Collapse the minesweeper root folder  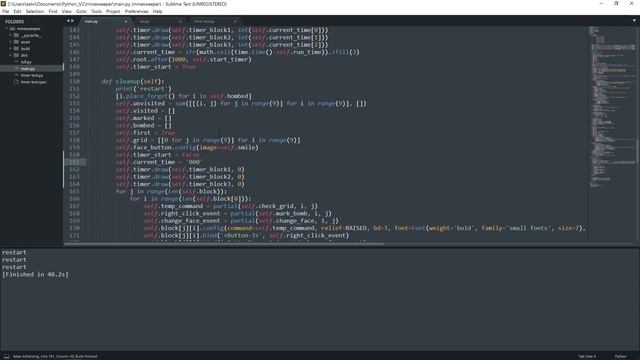click(x=7, y=29)
